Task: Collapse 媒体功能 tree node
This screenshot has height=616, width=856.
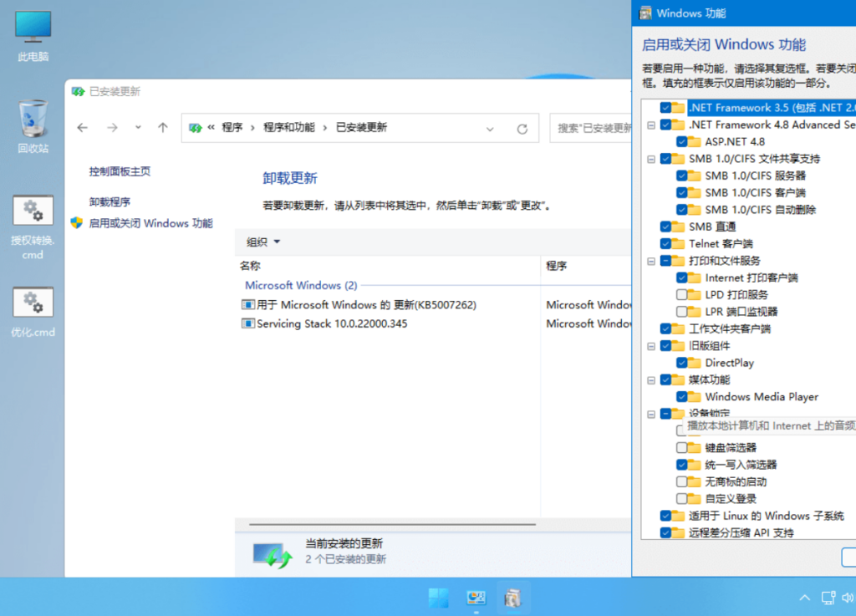Action: pos(651,380)
